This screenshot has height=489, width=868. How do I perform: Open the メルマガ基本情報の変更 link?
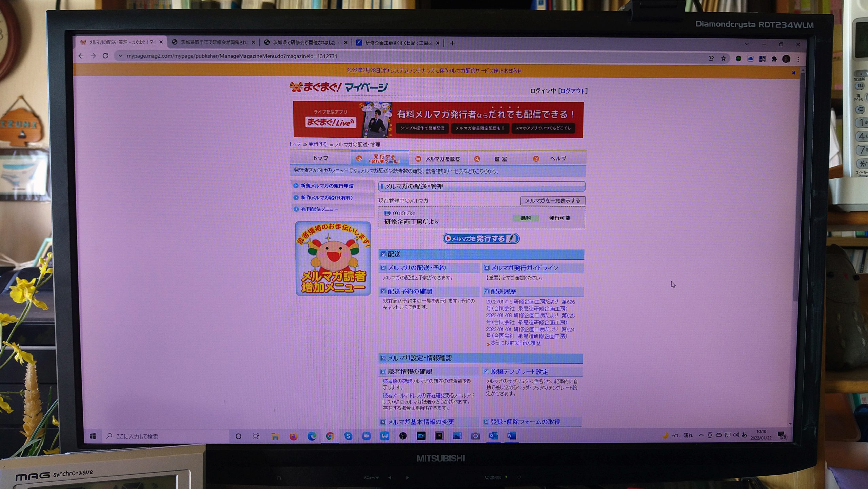420,422
